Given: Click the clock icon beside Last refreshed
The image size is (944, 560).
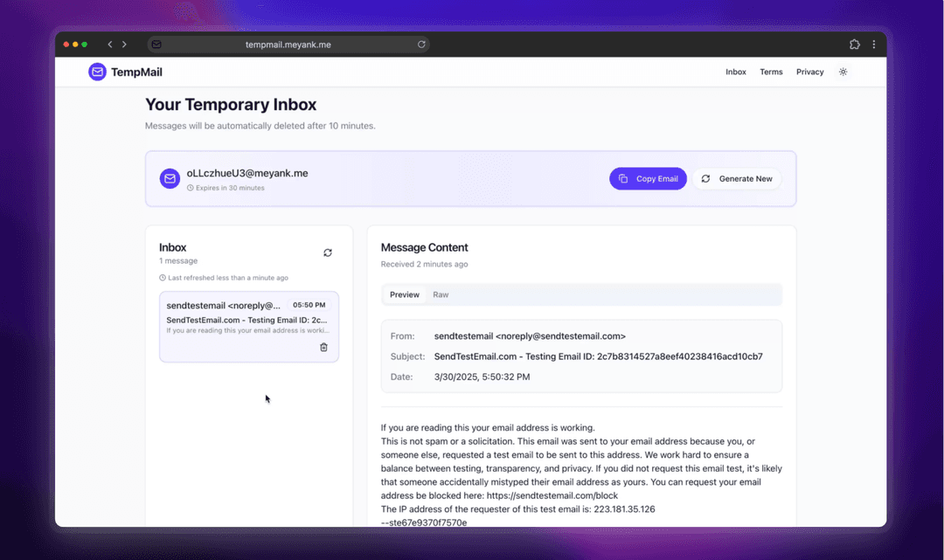Looking at the screenshot, I should point(163,278).
